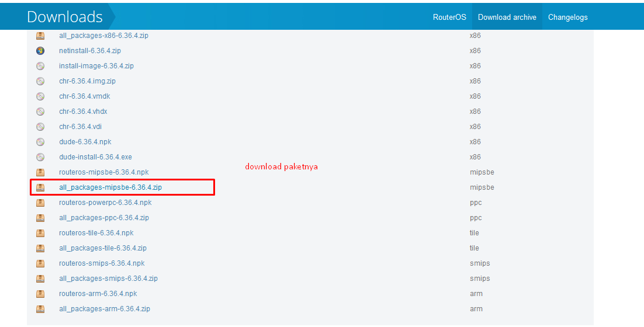644x327 pixels.
Task: Click package icon beside routeros-smips-6.36.4.npk
Action: pyautogui.click(x=40, y=263)
